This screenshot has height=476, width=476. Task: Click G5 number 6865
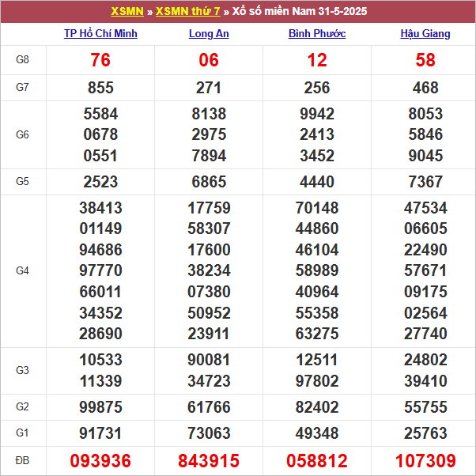click(x=209, y=182)
